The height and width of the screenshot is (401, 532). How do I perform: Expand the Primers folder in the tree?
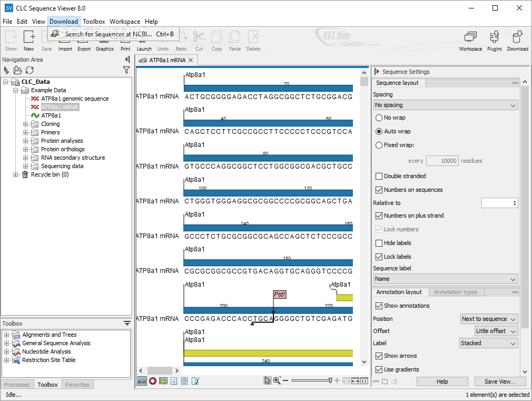(25, 132)
